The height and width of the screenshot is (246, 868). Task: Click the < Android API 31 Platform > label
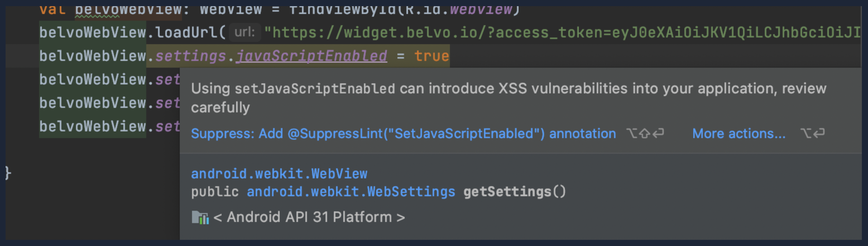coord(309,217)
